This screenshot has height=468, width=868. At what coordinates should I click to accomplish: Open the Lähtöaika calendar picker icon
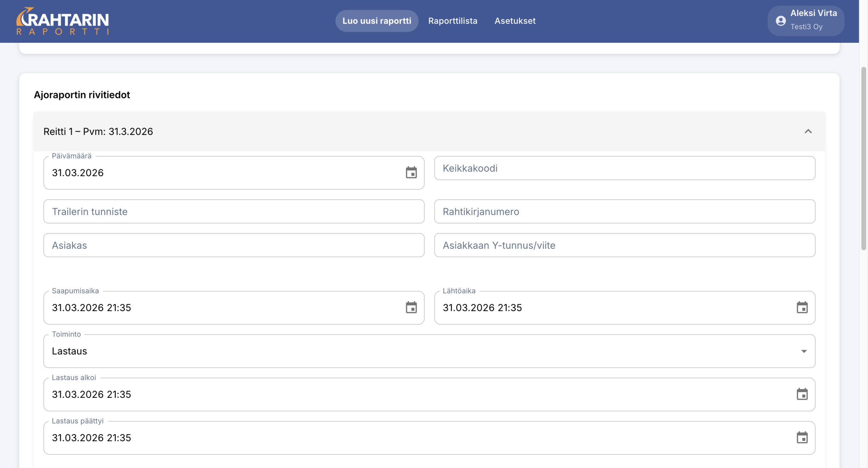click(802, 307)
